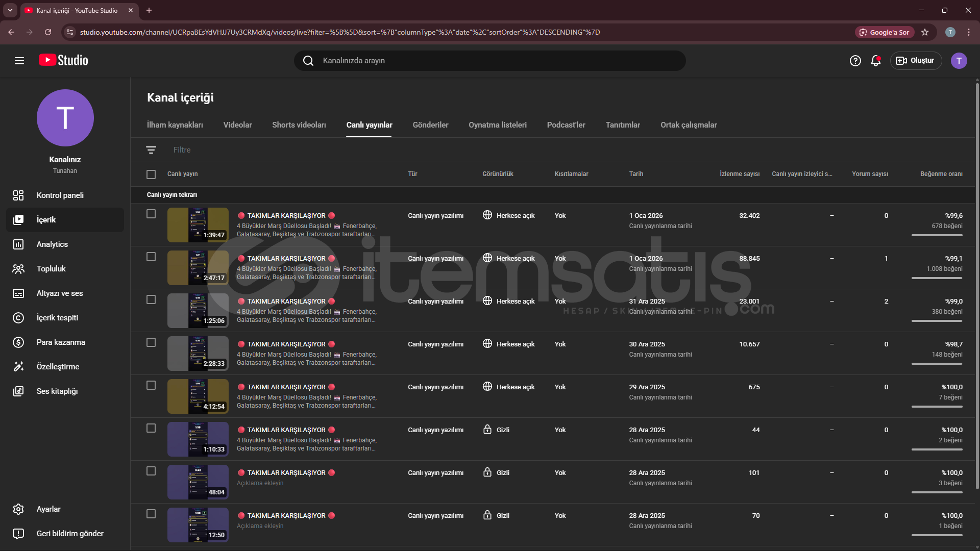Tick the select-all checkbox in header

(x=151, y=174)
